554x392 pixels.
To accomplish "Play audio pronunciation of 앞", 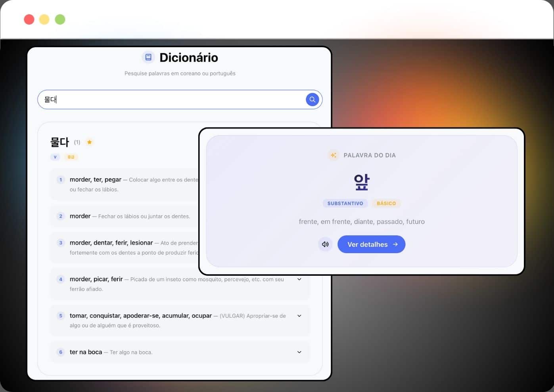I will pos(325,244).
